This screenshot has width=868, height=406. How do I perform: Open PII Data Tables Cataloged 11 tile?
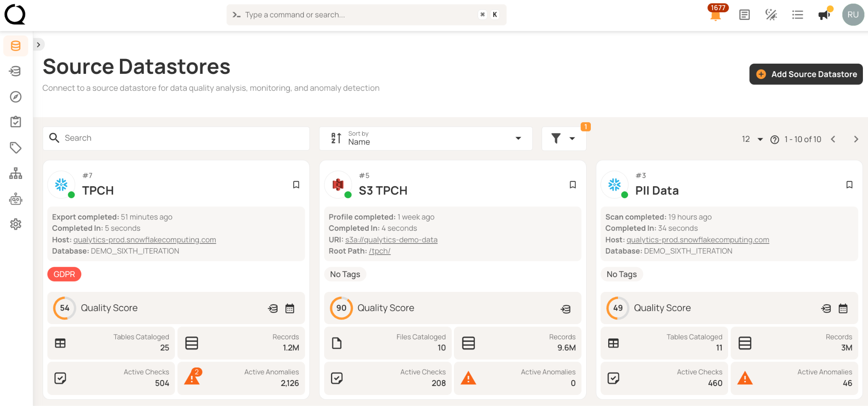[664, 343]
